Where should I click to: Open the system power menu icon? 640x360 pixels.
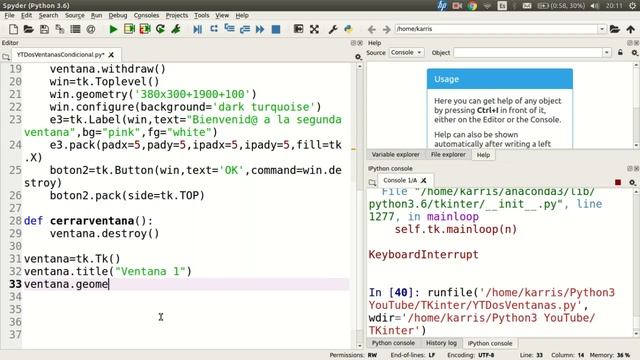click(x=634, y=5)
